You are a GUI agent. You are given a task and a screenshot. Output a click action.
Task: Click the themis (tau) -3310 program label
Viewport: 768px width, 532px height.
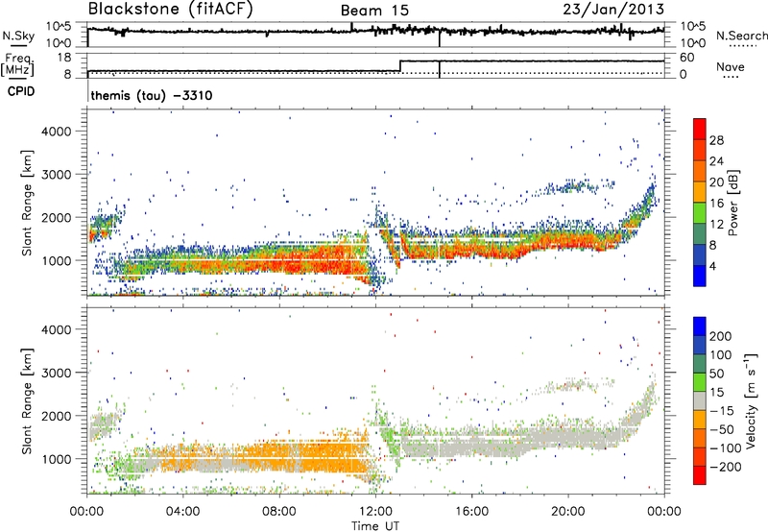[x=152, y=95]
